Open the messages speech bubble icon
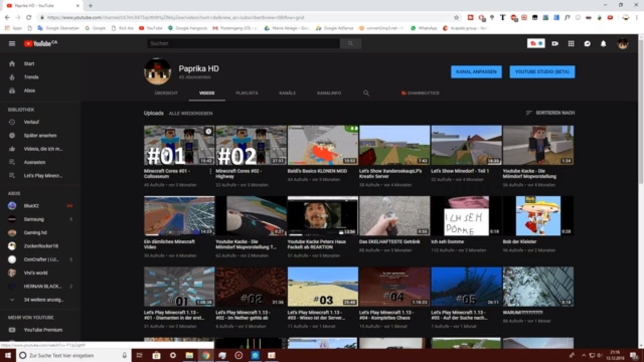This screenshot has height=362, width=644. point(587,44)
